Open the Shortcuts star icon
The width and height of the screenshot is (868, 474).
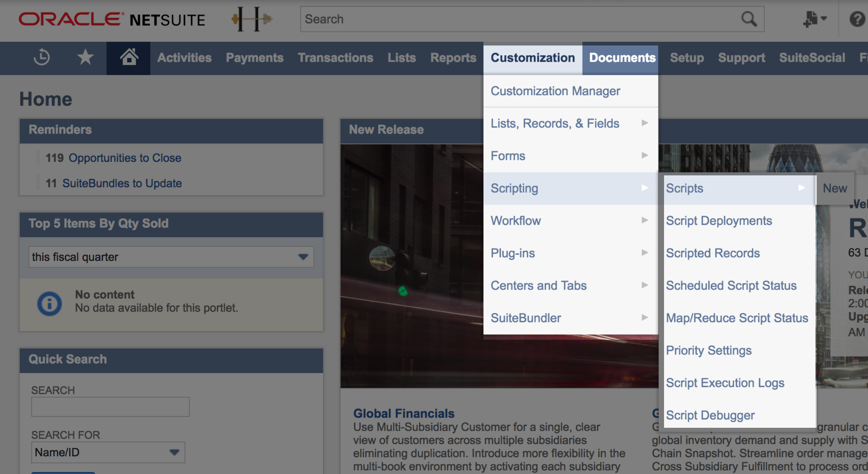click(x=85, y=57)
